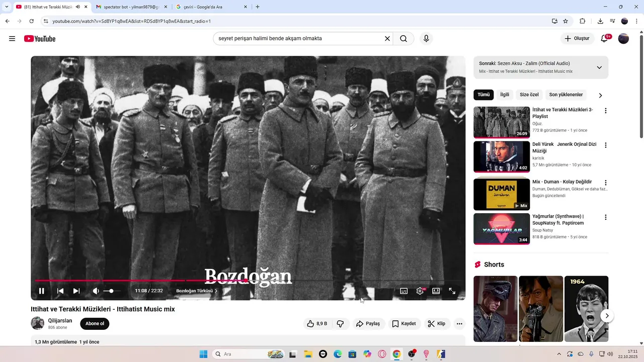644x362 pixels.
Task: Open options for Deli Yürek video
Action: click(606, 145)
